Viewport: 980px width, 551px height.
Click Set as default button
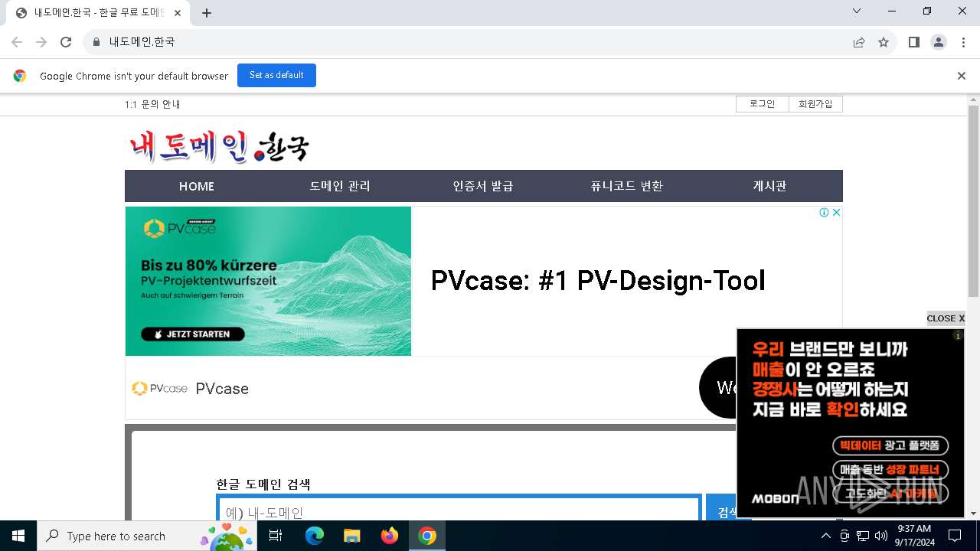[276, 75]
